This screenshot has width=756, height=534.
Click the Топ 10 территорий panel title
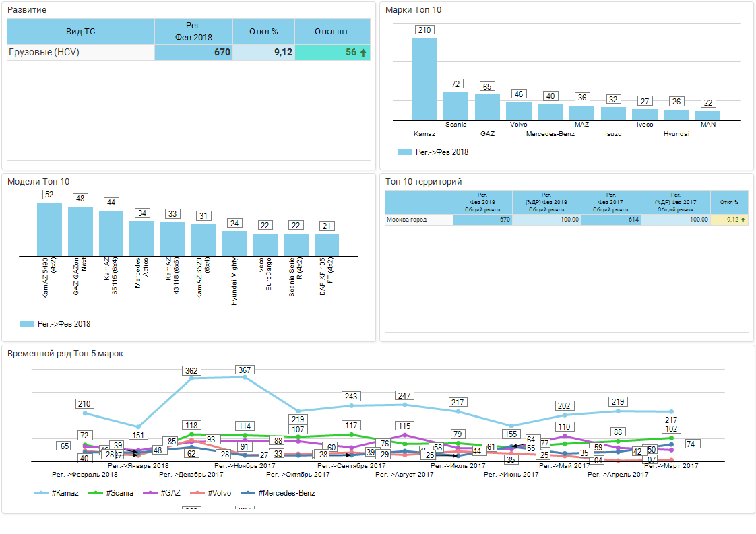coord(423,182)
